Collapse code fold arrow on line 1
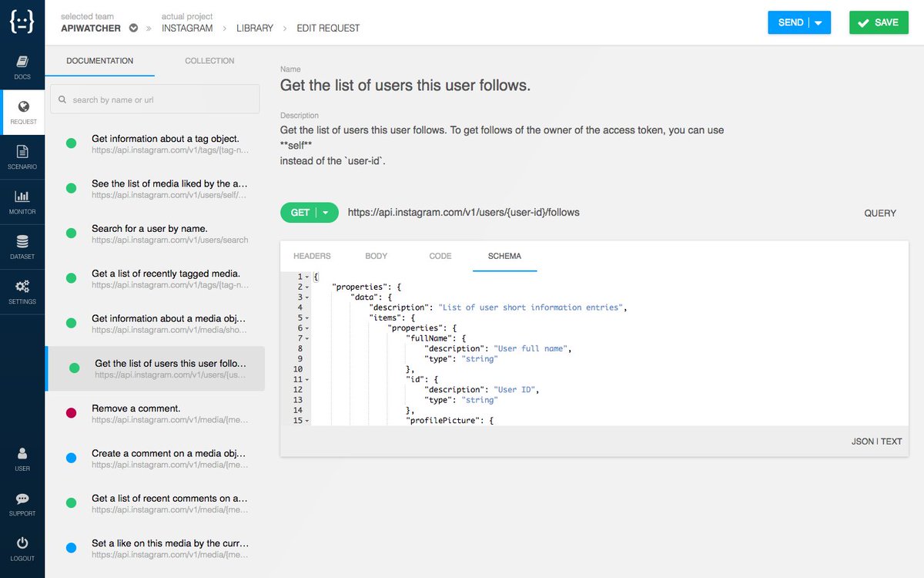Image resolution: width=924 pixels, height=578 pixels. (307, 277)
